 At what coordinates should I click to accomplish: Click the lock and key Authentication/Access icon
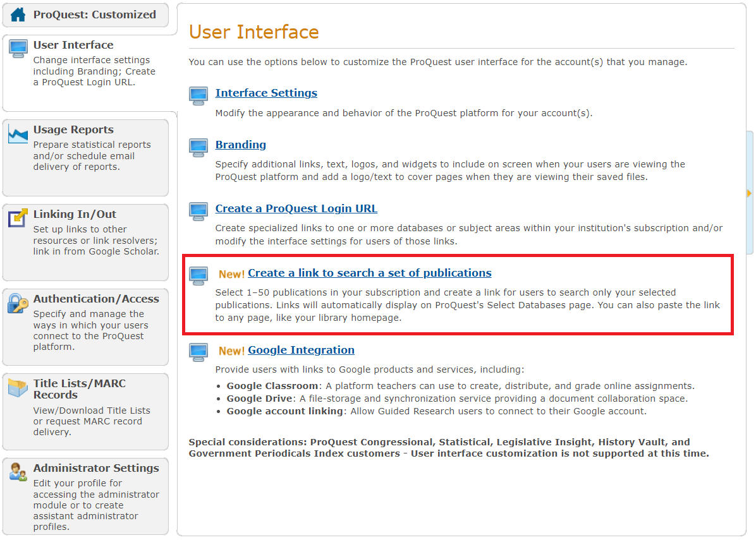18,303
